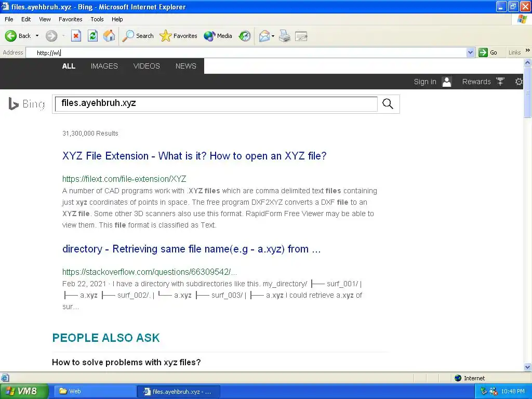Click the Windows flag throbber logo

[x=522, y=19]
